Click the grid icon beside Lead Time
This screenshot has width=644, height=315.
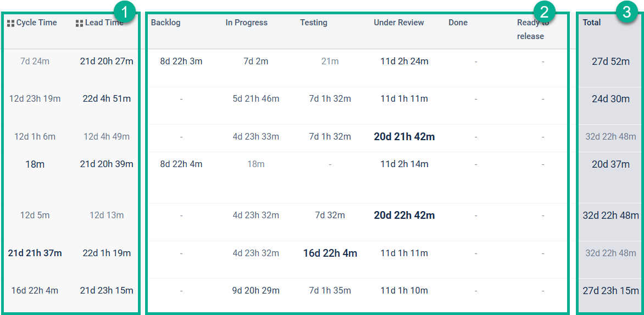tap(79, 23)
